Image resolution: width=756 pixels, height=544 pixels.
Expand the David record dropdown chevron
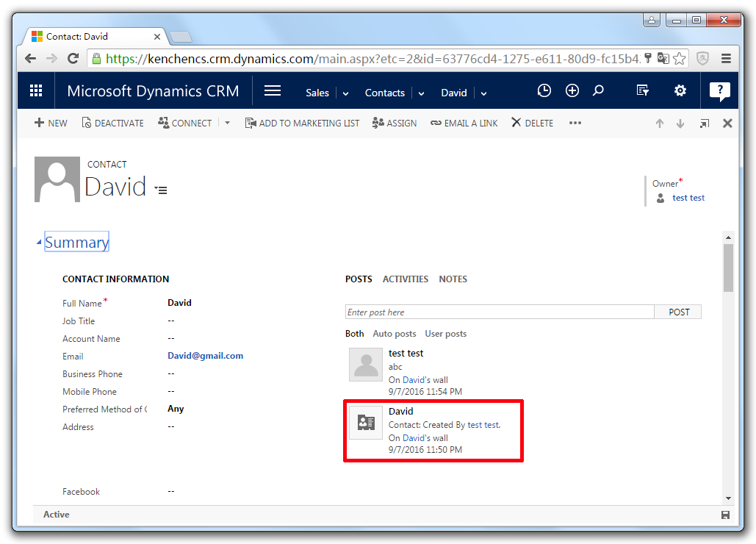point(483,93)
